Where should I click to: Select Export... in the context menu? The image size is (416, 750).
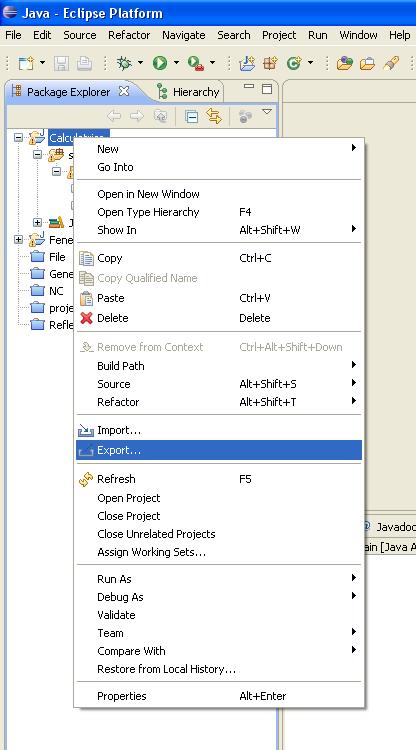click(x=219, y=450)
